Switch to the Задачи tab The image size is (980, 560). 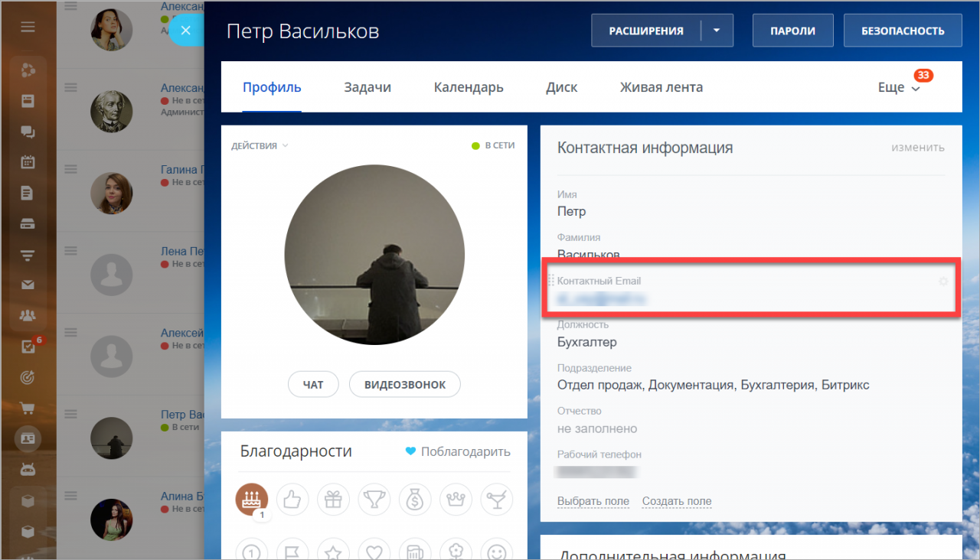point(367,87)
